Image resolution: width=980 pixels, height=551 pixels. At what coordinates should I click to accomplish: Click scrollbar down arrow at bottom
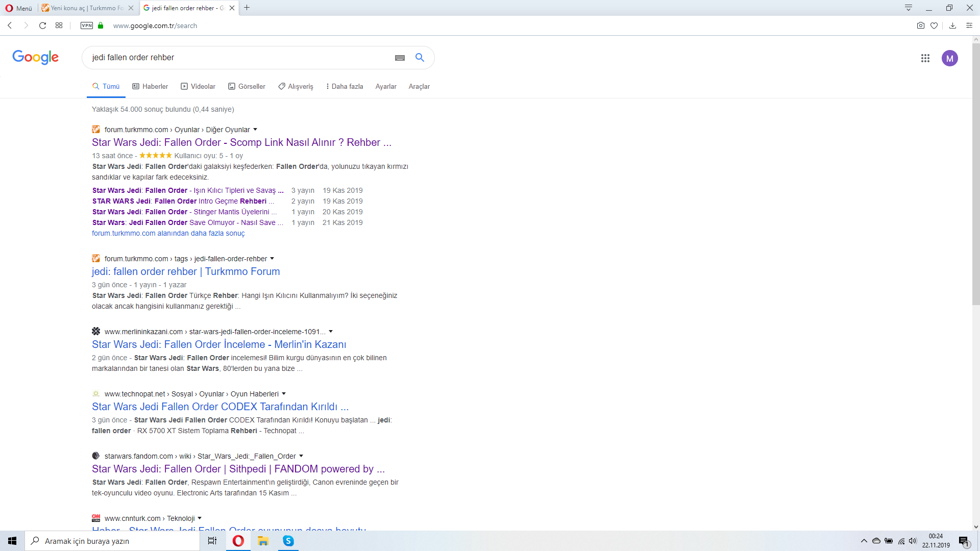point(976,527)
